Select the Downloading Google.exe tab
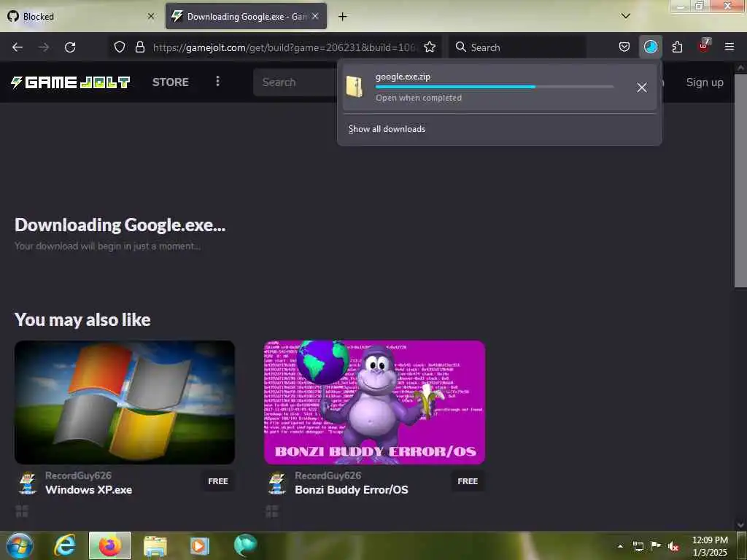 click(246, 17)
